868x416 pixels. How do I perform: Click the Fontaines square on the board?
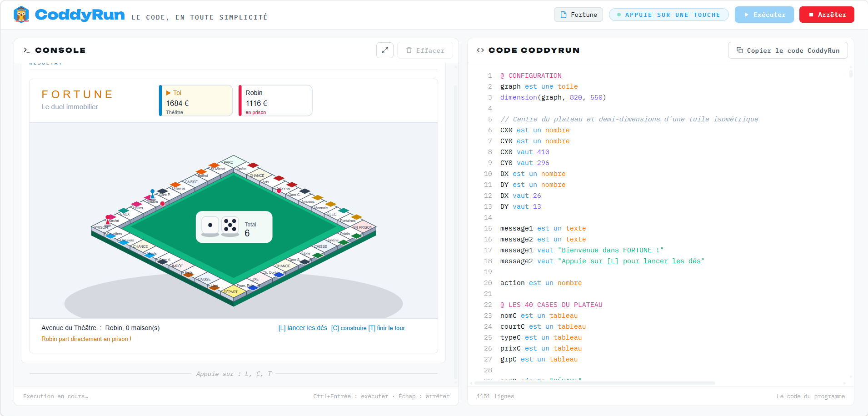point(351,221)
